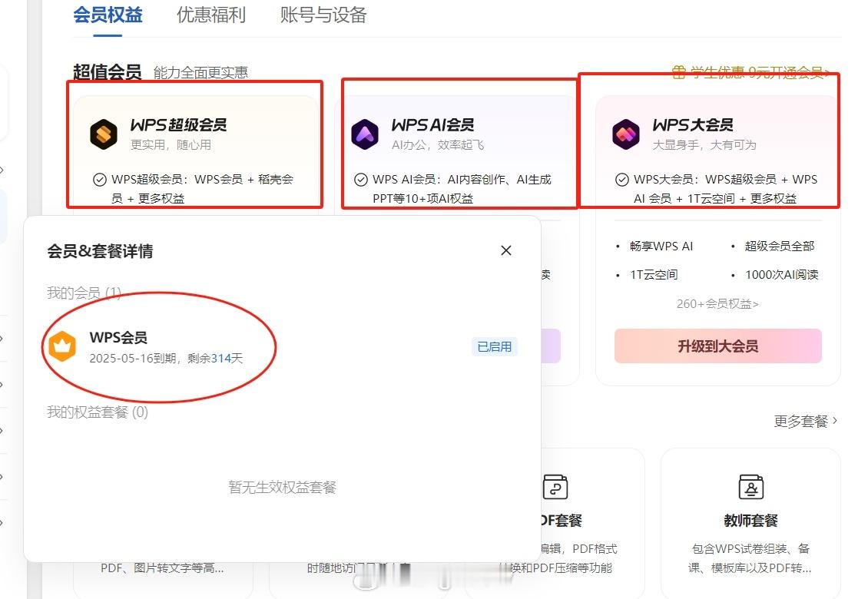Viewport: 868px width, 599px height.
Task: Click the 我的权益套餐 (0) section label
Action: [98, 412]
